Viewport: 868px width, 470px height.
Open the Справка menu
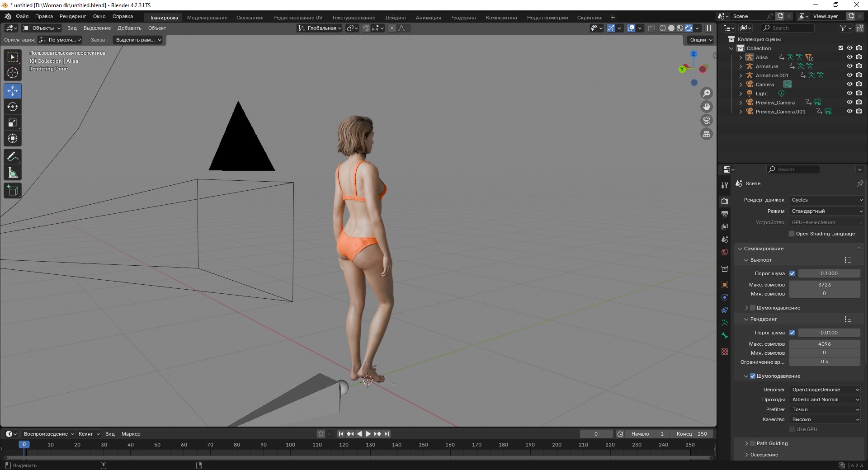pyautogui.click(x=123, y=16)
